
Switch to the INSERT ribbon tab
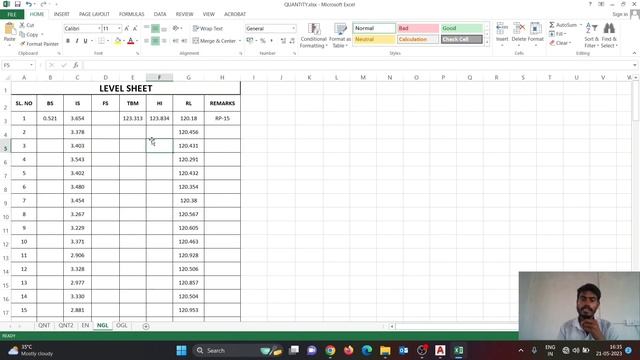(62, 14)
